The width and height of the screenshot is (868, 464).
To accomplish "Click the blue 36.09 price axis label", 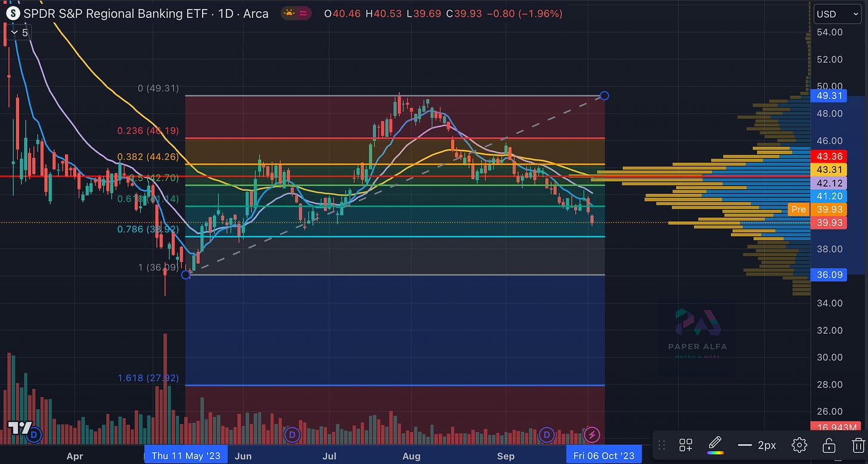I will coord(829,275).
